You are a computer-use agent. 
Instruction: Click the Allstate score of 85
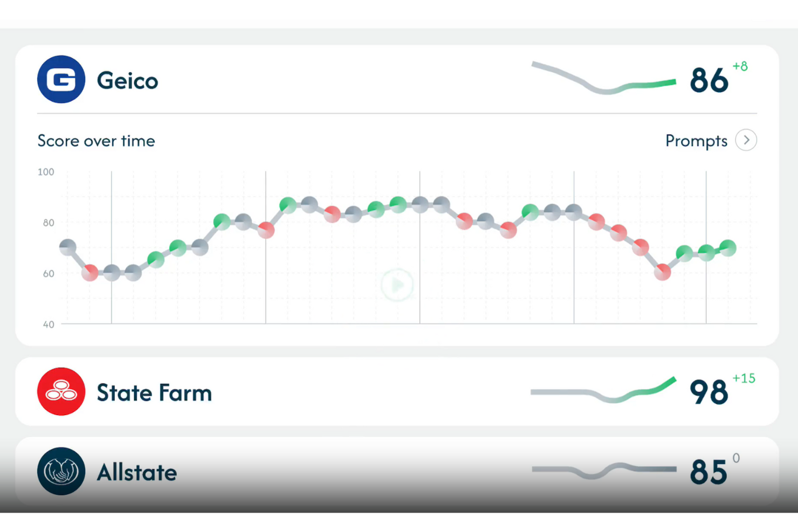click(709, 472)
